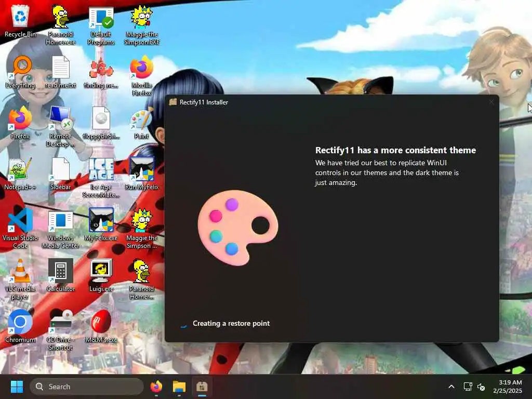The width and height of the screenshot is (532, 399).
Task: Select the M&M's.exe icon
Action: [101, 327]
